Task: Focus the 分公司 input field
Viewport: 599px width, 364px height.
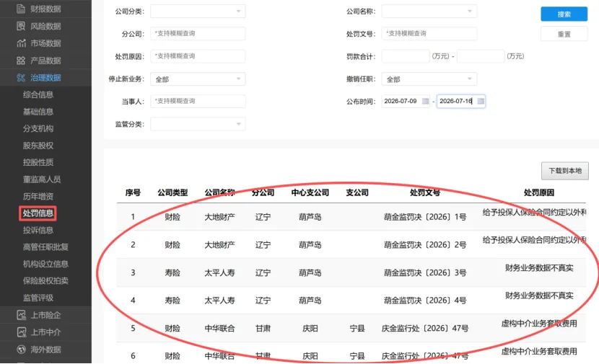Action: click(198, 34)
